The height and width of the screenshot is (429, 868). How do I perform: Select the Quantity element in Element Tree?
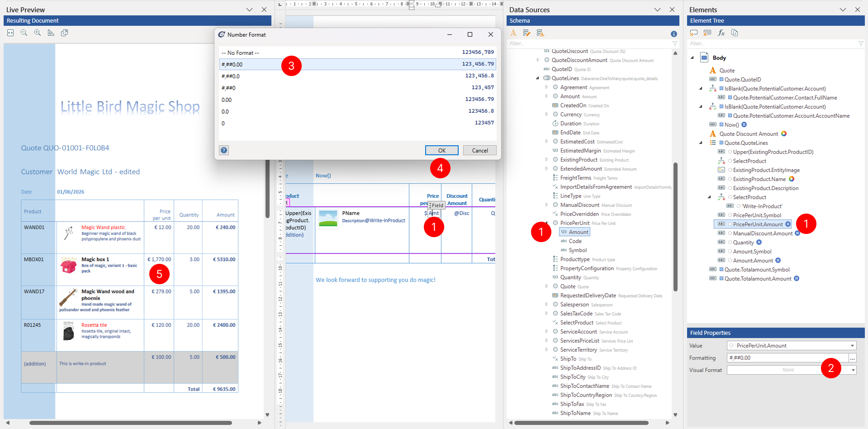[743, 242]
